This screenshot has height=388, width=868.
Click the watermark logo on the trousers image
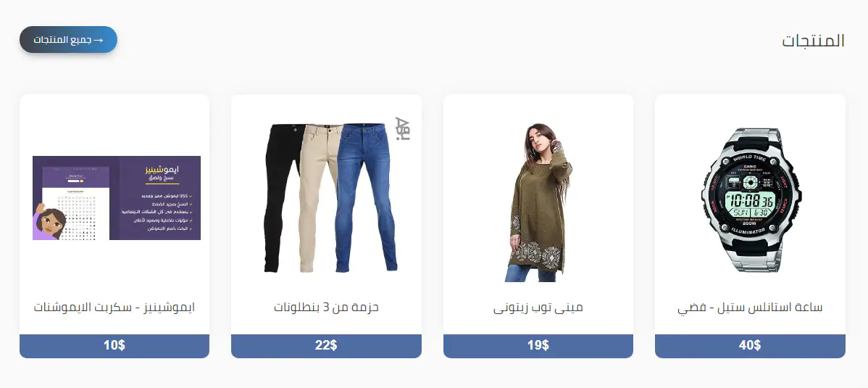(x=402, y=130)
